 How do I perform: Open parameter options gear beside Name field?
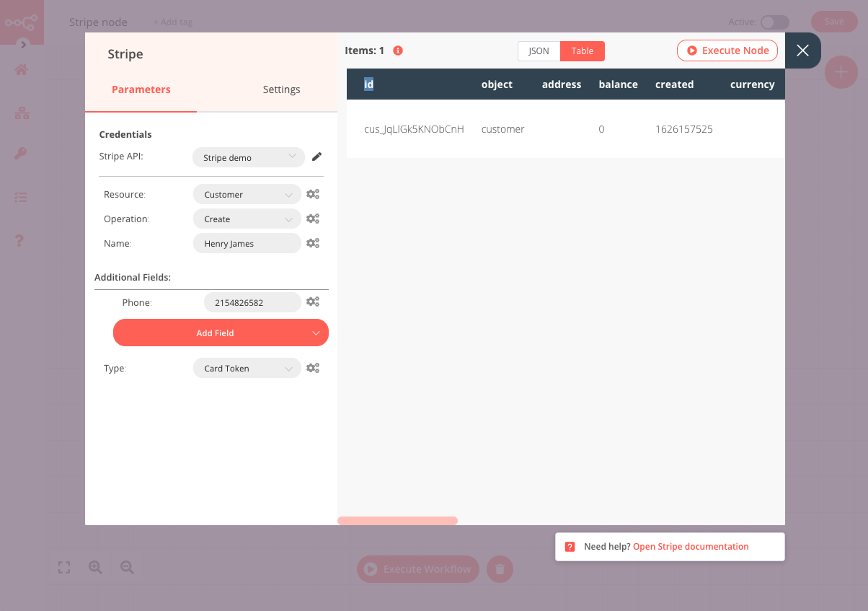coord(312,243)
